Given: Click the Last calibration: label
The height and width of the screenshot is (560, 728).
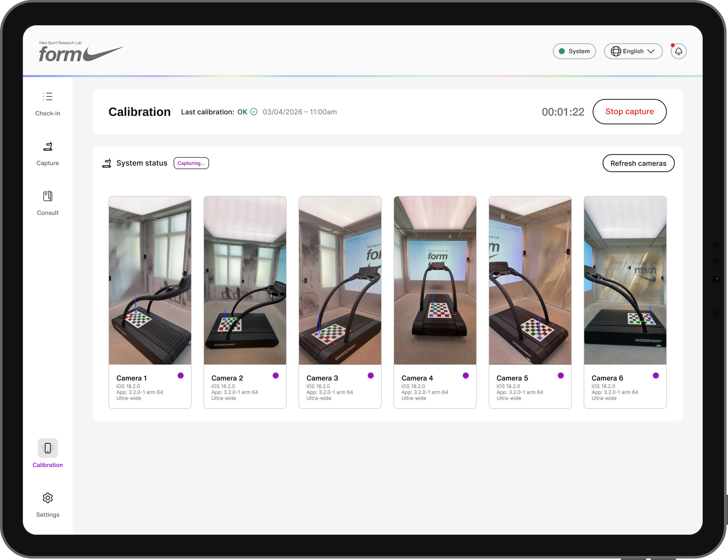Looking at the screenshot, I should click(x=207, y=112).
